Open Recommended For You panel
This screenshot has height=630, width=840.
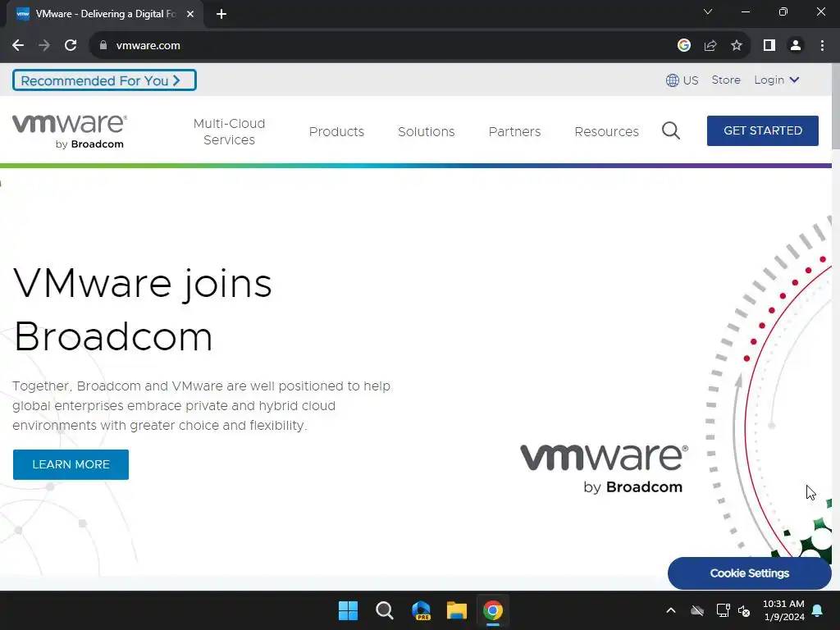click(104, 80)
